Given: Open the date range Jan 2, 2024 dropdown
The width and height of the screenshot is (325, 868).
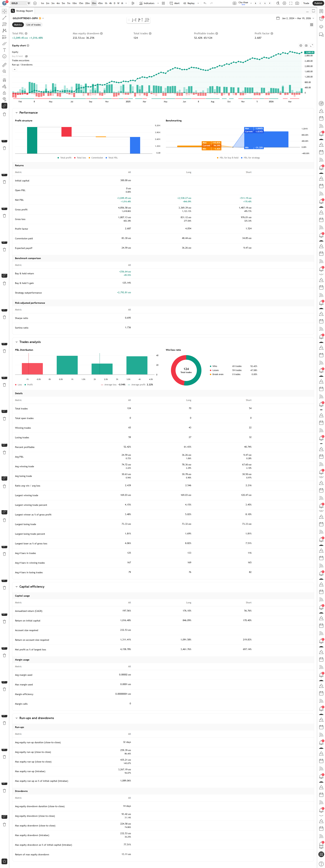Looking at the screenshot, I should tap(295, 18).
